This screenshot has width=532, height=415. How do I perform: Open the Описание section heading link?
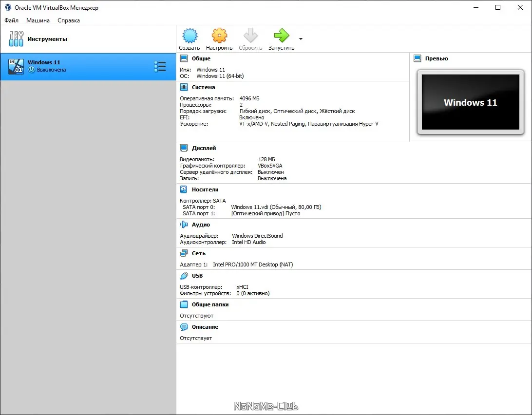205,327
